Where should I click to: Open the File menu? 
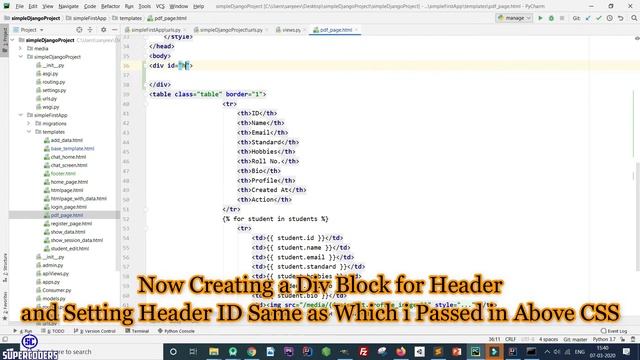click(20, 7)
